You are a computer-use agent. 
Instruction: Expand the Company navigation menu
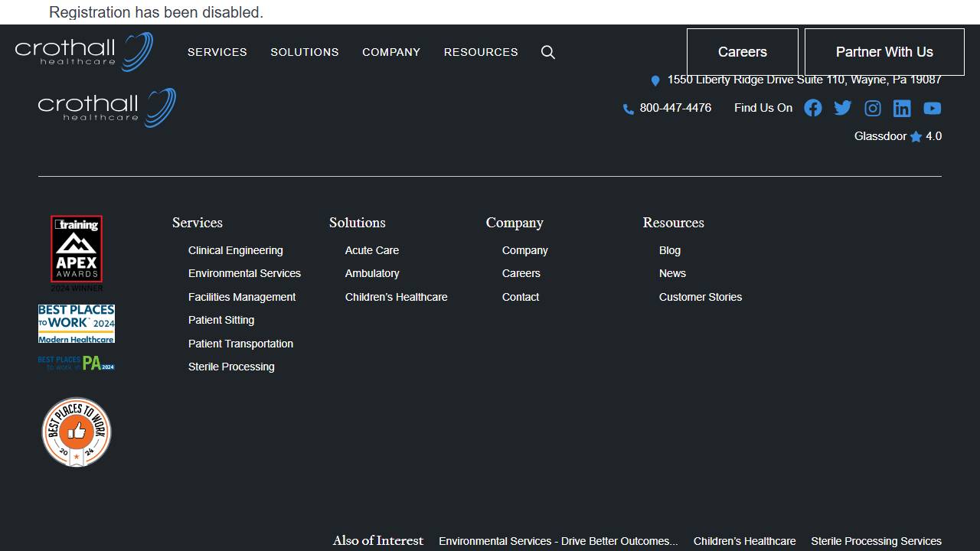click(x=391, y=52)
